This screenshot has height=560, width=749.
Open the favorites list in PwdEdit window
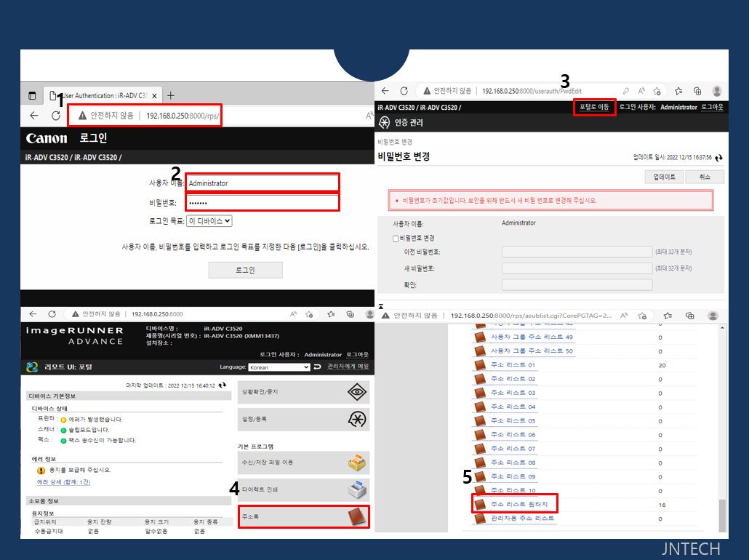[x=678, y=91]
